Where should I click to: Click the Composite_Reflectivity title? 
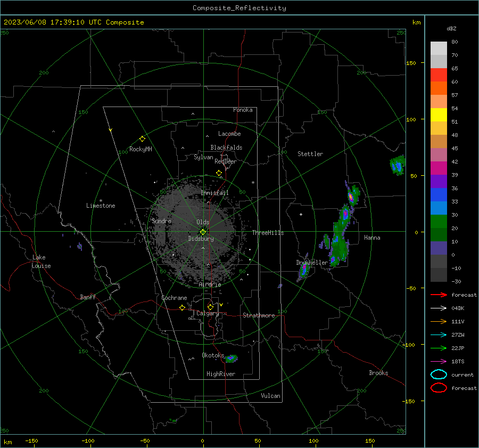coord(240,8)
